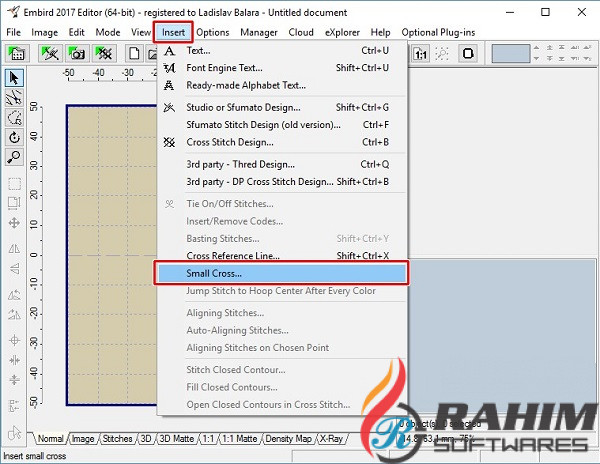Click the 1:1 scale view icon
600x464 pixels.
[x=421, y=53]
